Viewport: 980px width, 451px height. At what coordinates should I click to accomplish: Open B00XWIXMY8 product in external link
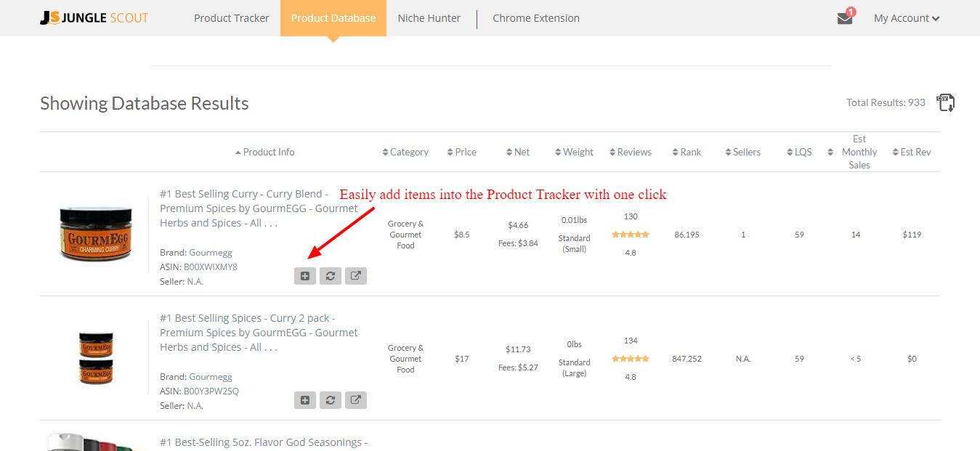[x=356, y=276]
